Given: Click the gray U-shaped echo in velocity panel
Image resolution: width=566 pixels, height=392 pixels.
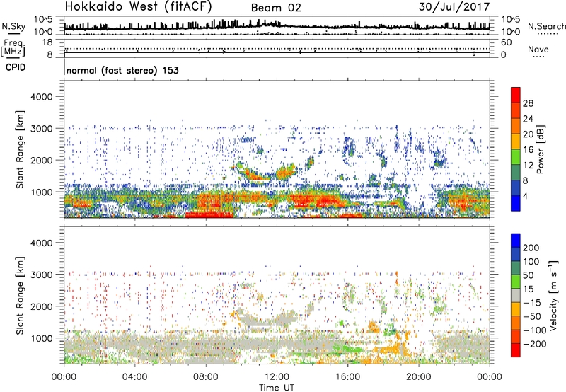Looking at the screenshot, I should (267, 318).
